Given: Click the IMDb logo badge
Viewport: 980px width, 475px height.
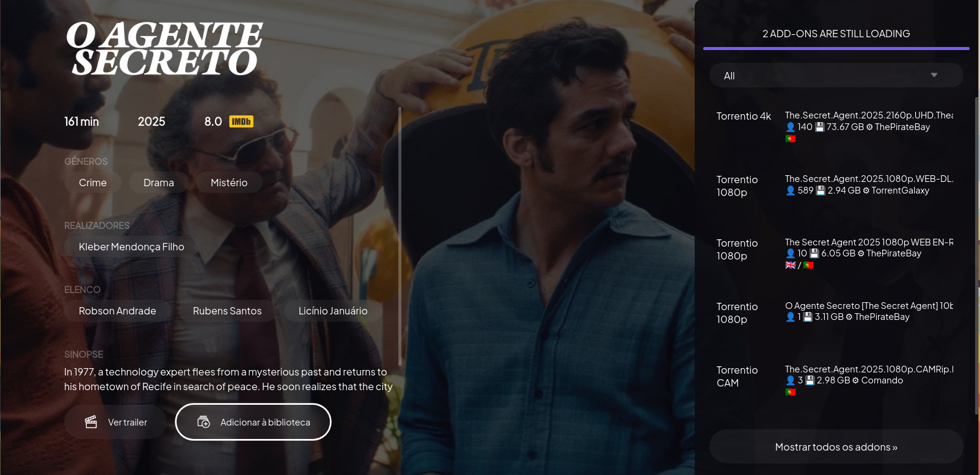Looking at the screenshot, I should coord(241,121).
